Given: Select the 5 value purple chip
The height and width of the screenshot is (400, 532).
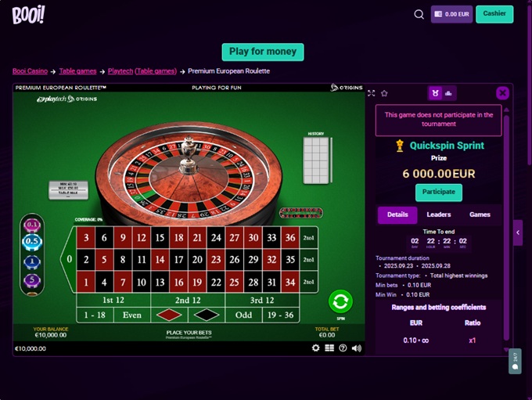Looking at the screenshot, I should pos(32,280).
